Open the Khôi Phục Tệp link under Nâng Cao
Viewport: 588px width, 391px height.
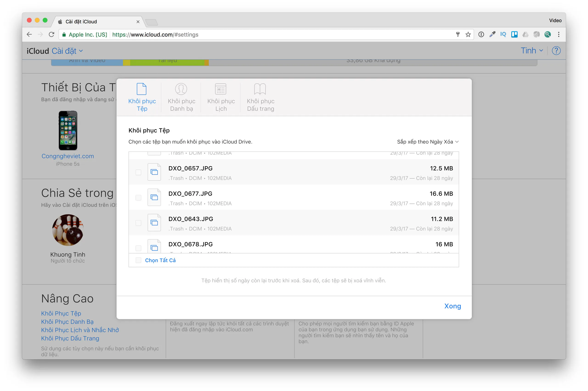tap(61, 313)
